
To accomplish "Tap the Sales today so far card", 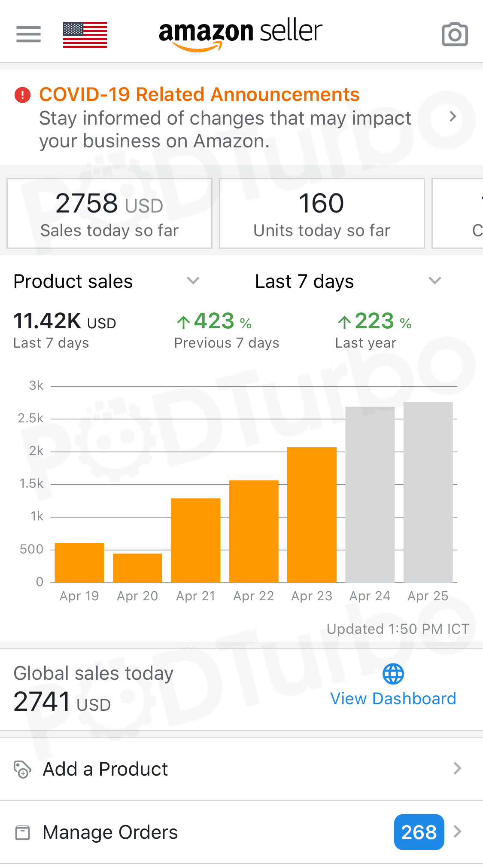I will (x=109, y=214).
